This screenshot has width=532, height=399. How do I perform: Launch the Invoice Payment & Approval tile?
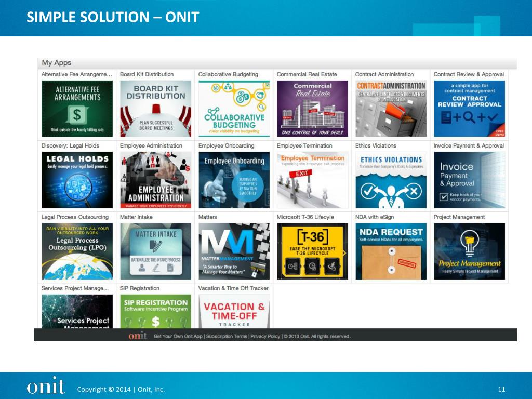470,180
